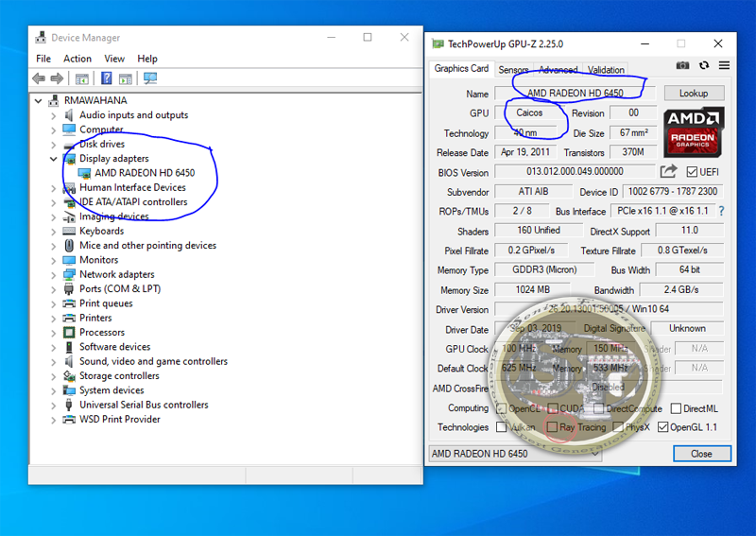Expand Sound, video and game controllers
This screenshot has height=536, width=756.
[x=54, y=362]
